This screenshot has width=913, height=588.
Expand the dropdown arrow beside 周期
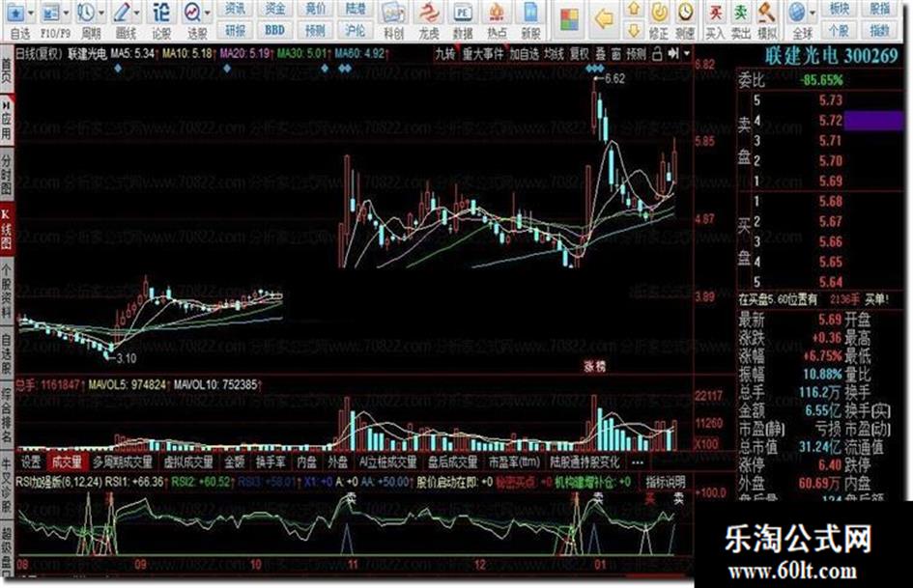point(101,14)
